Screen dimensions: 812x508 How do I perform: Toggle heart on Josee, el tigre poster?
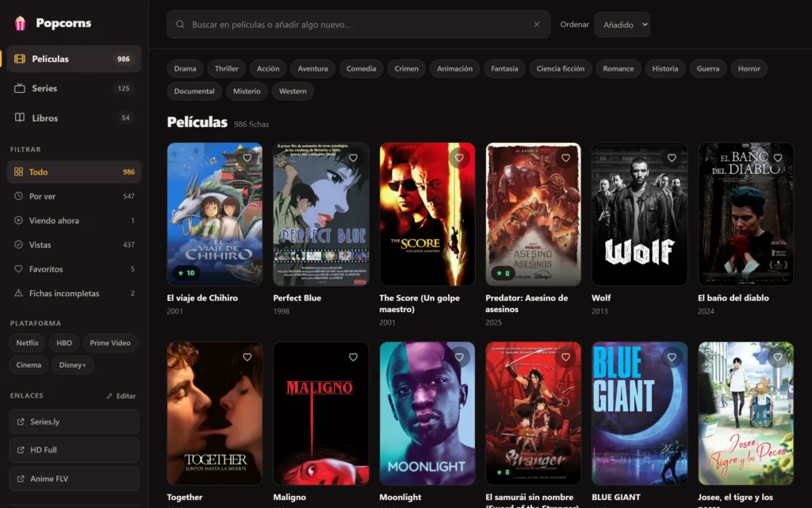click(778, 357)
